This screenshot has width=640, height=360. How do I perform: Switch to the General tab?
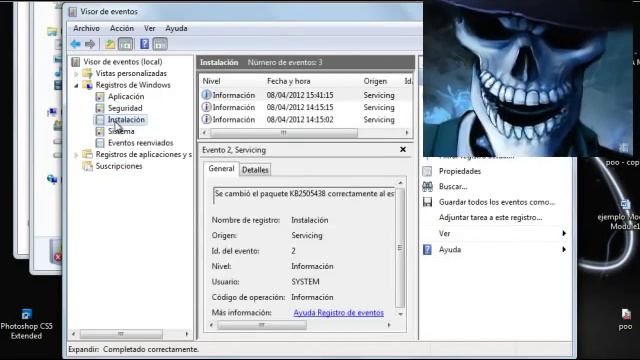click(x=221, y=169)
